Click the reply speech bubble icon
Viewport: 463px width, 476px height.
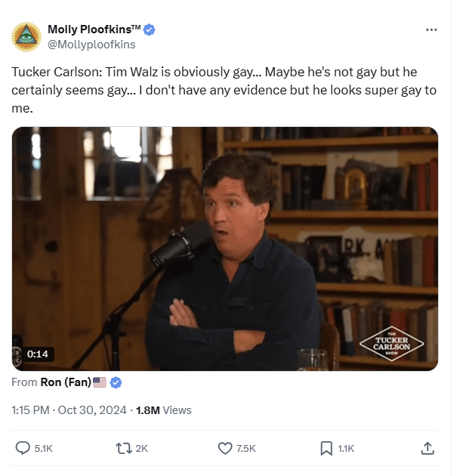tap(23, 448)
